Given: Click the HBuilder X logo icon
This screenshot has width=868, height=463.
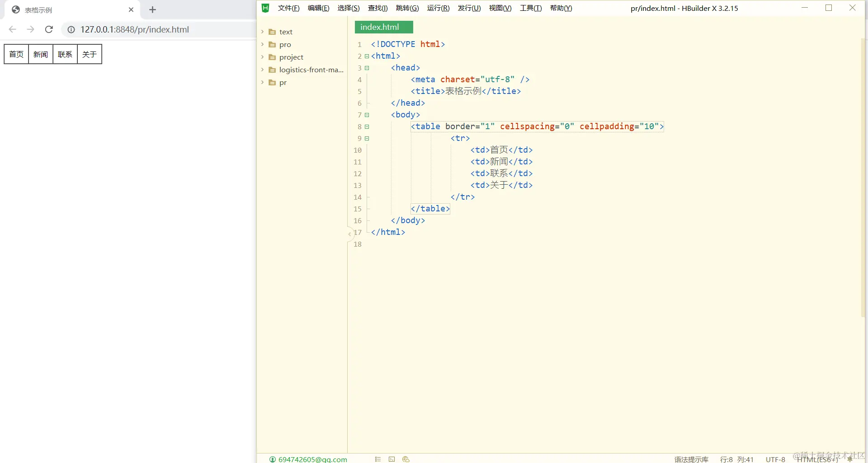Looking at the screenshot, I should tap(265, 8).
